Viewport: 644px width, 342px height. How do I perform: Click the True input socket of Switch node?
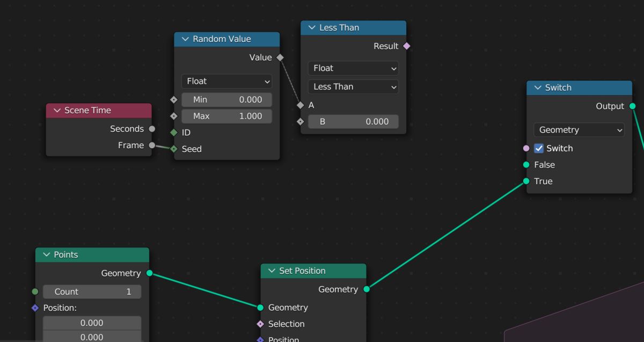tap(526, 181)
